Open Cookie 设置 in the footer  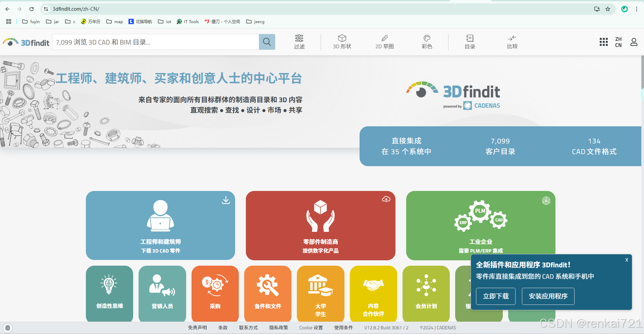click(x=311, y=328)
